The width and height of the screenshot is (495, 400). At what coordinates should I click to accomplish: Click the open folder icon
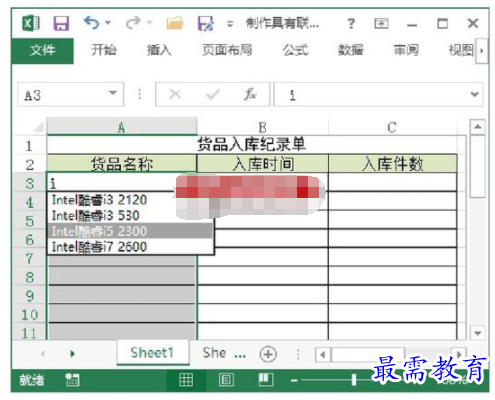coord(175,23)
